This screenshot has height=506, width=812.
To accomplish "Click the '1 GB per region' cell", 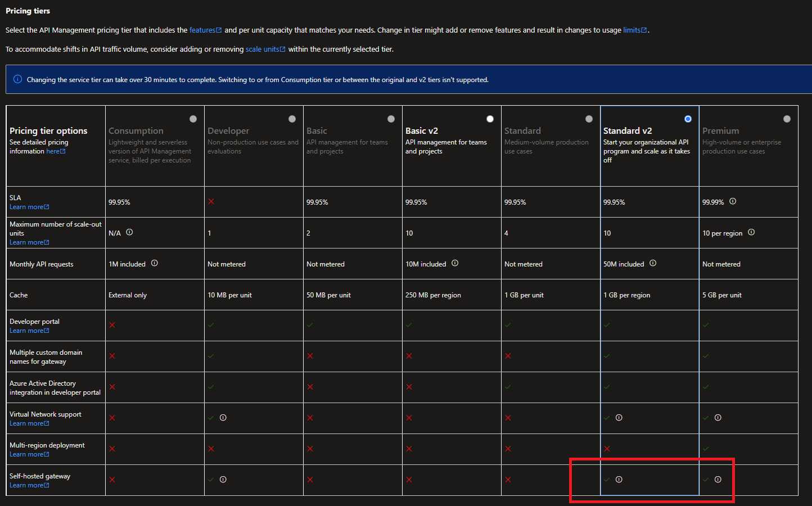I will pyautogui.click(x=649, y=295).
